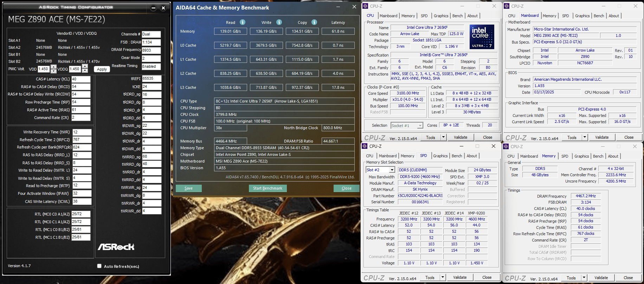Increase VDD voltage with the up arrow
Screen dimensions: 644x284
point(53,67)
